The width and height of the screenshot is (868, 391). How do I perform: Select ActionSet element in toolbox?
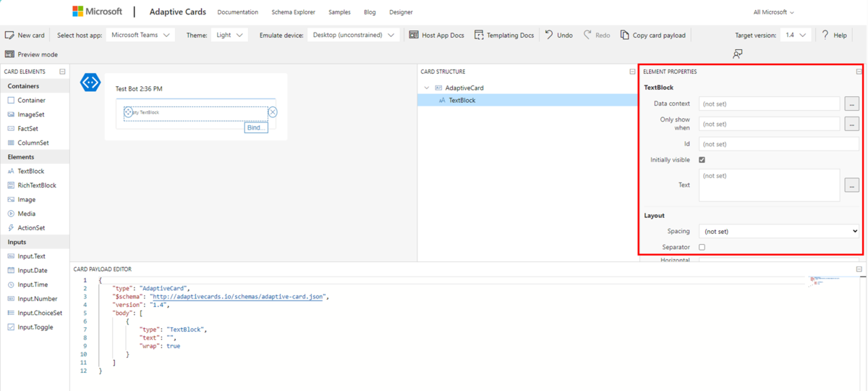tap(35, 228)
